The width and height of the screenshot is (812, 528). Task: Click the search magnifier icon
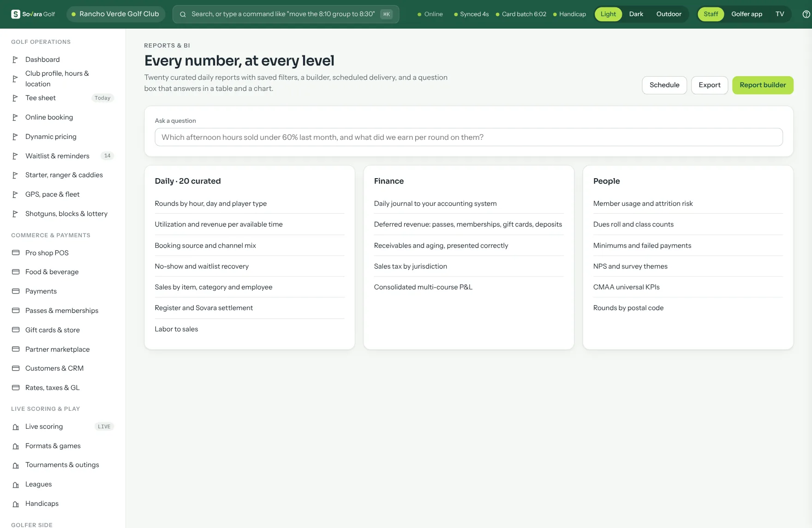tap(183, 14)
